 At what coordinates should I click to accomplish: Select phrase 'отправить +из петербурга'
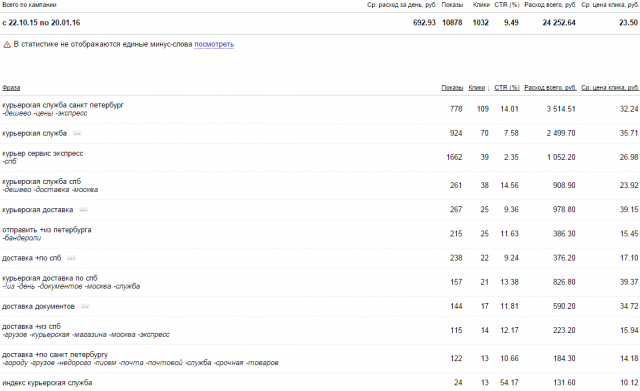pyautogui.click(x=47, y=230)
